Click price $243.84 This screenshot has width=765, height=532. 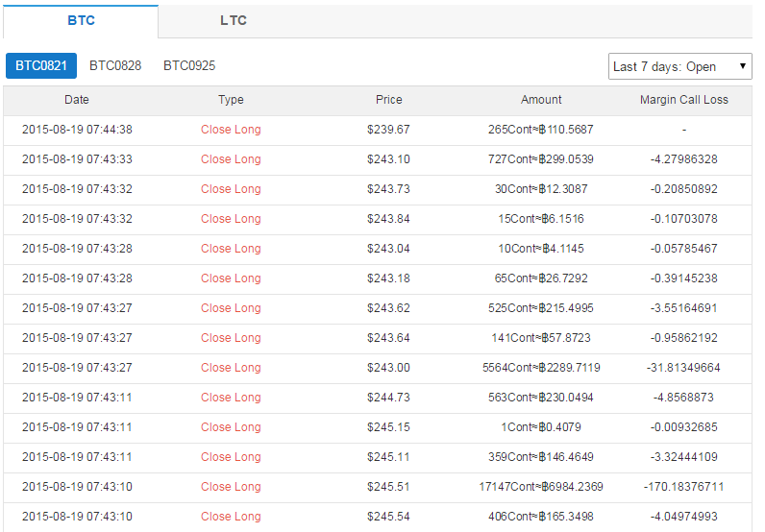tap(388, 219)
